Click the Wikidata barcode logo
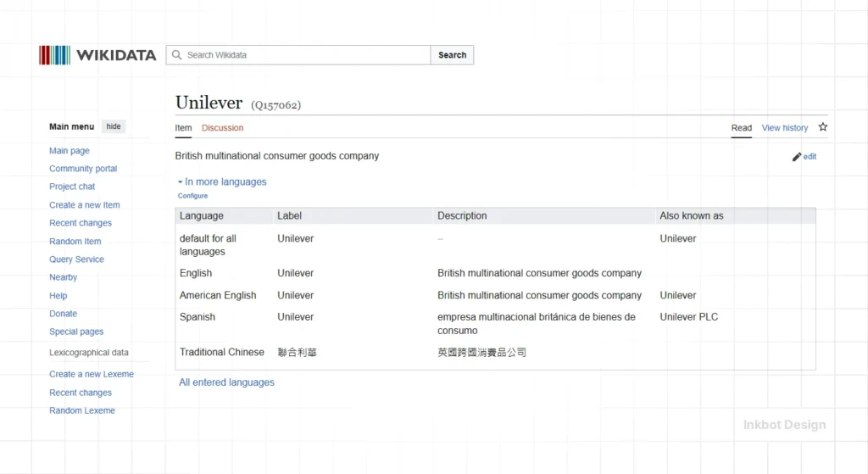 (54, 55)
